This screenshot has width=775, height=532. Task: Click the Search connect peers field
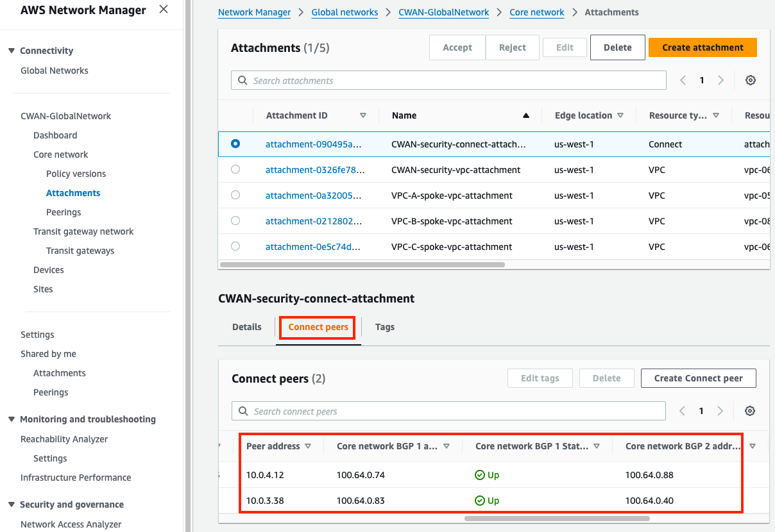(448, 411)
